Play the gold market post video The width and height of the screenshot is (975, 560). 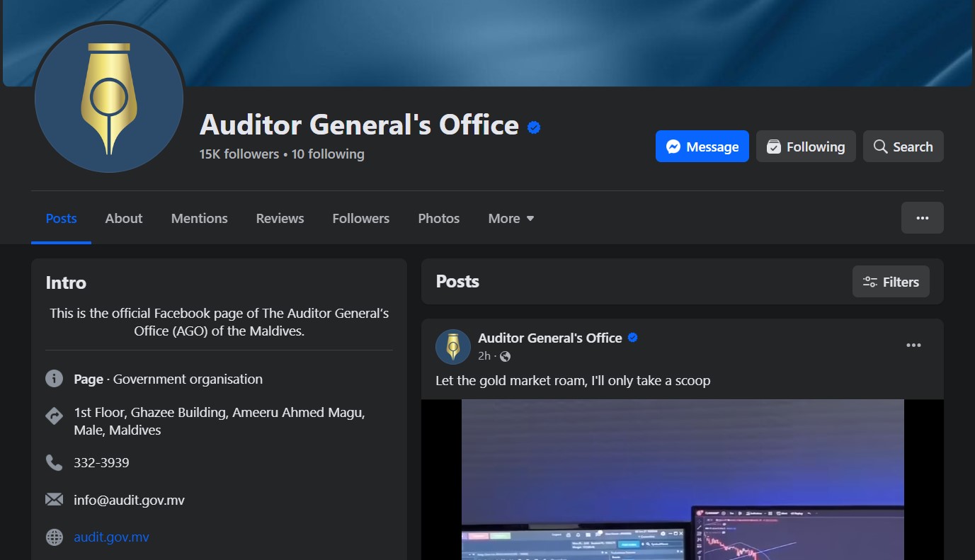pos(683,480)
